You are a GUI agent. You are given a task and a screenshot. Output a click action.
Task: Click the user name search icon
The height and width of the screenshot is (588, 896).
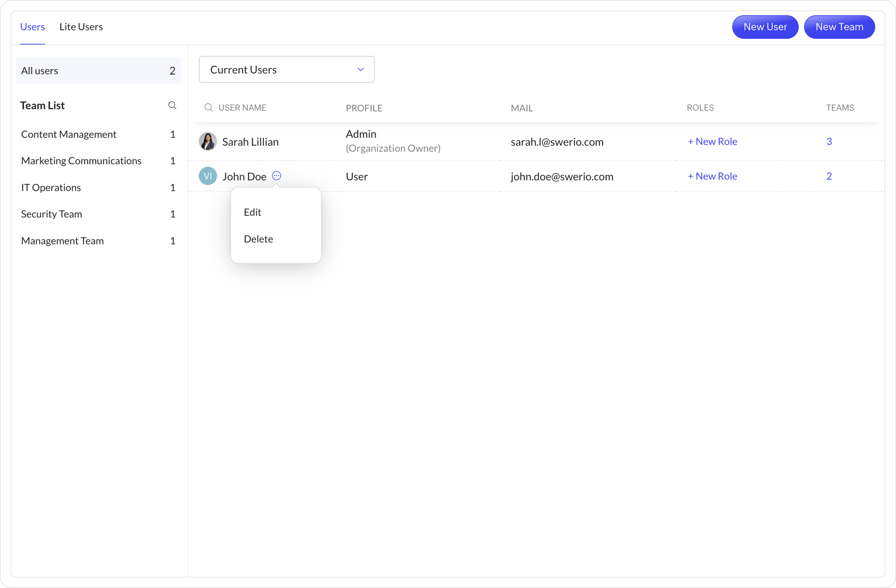(208, 108)
